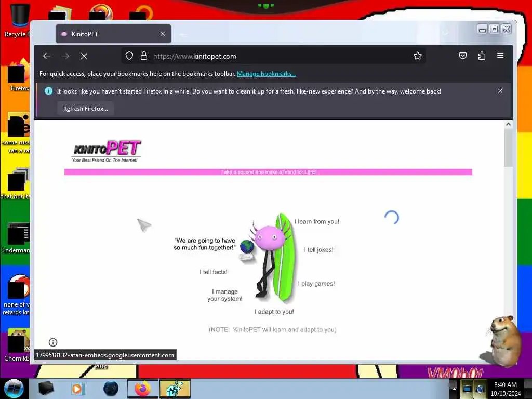Open the cube pattern taskbar app

pos(175,389)
